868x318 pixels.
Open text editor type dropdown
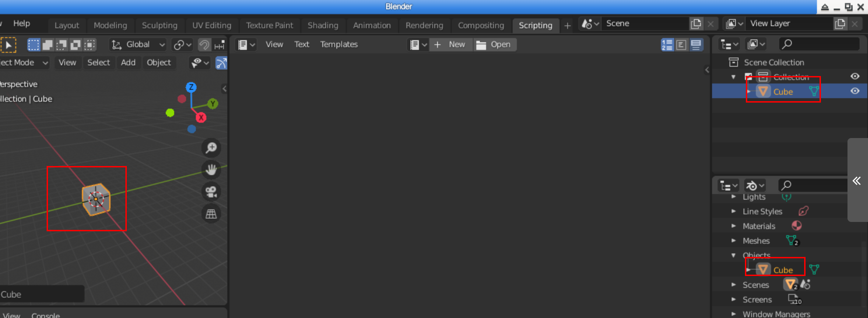click(246, 45)
